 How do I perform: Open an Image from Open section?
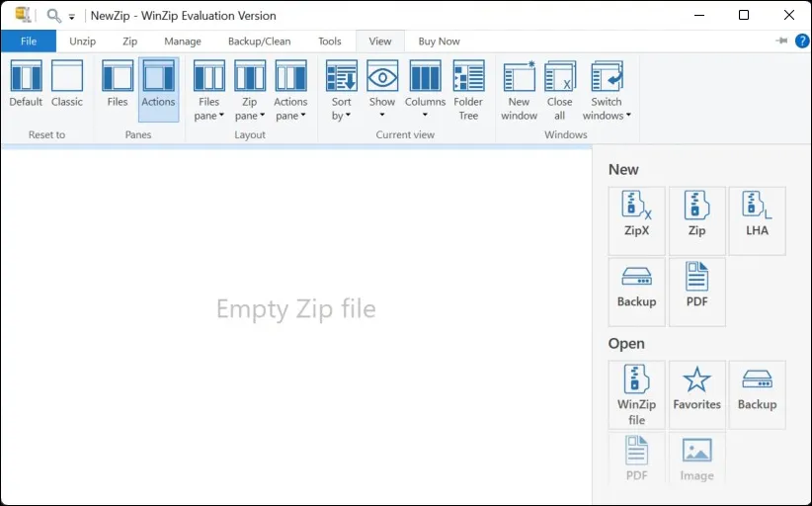pos(697,458)
